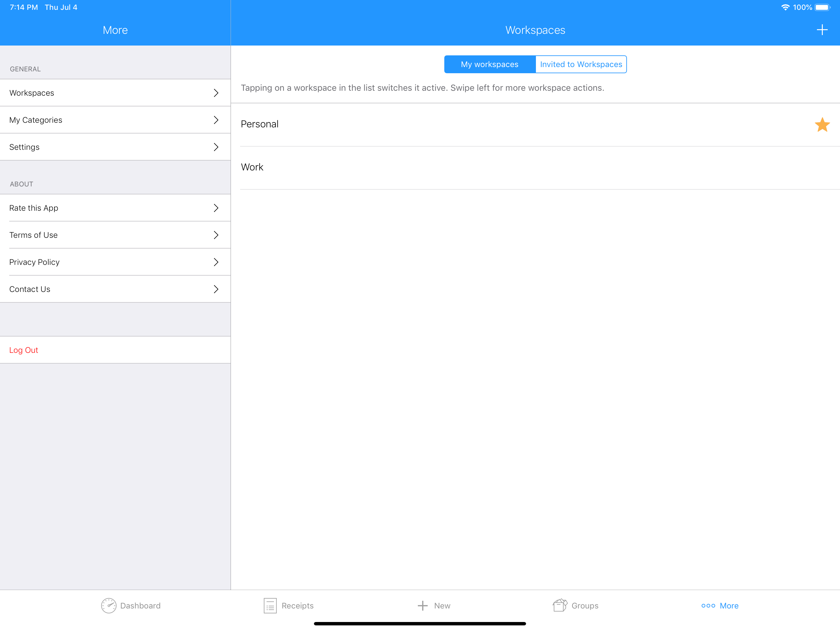
Task: Expand the My Categories chevron
Action: click(x=216, y=120)
